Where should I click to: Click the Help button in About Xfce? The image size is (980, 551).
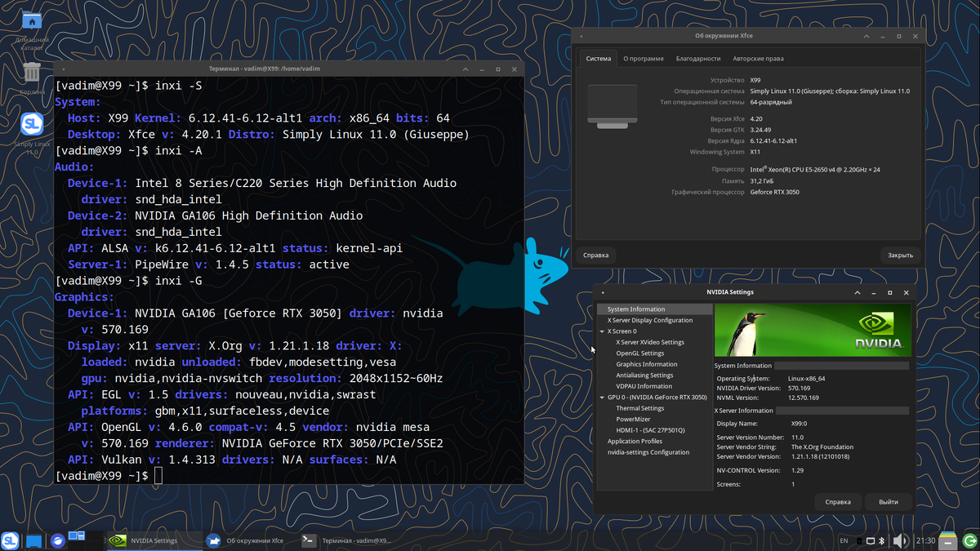(x=596, y=255)
